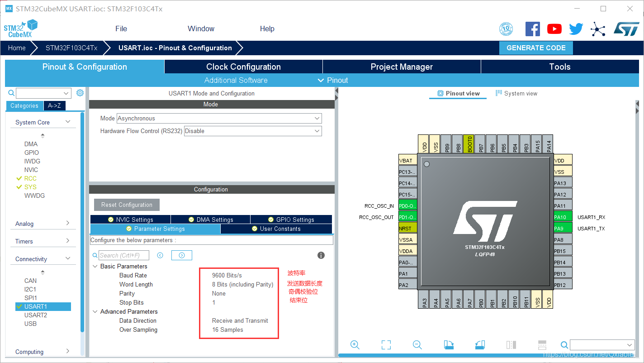Open the GPIO Settings tab
The height and width of the screenshot is (363, 644).
[x=291, y=220]
